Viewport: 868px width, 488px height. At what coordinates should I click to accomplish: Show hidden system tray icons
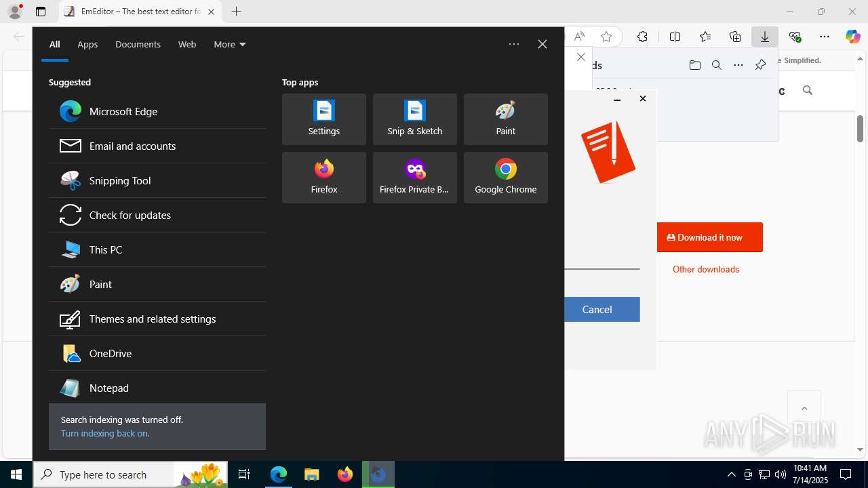[x=731, y=474]
